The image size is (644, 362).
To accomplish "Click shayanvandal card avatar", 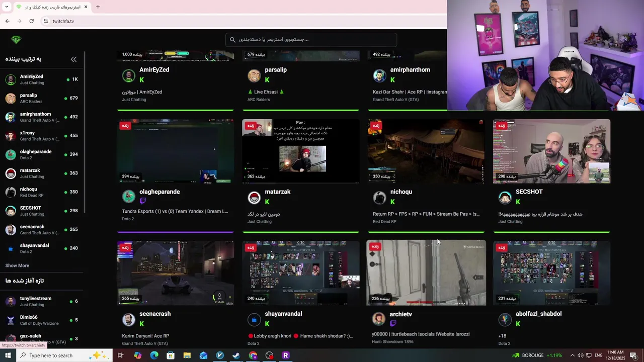I will 254,319.
